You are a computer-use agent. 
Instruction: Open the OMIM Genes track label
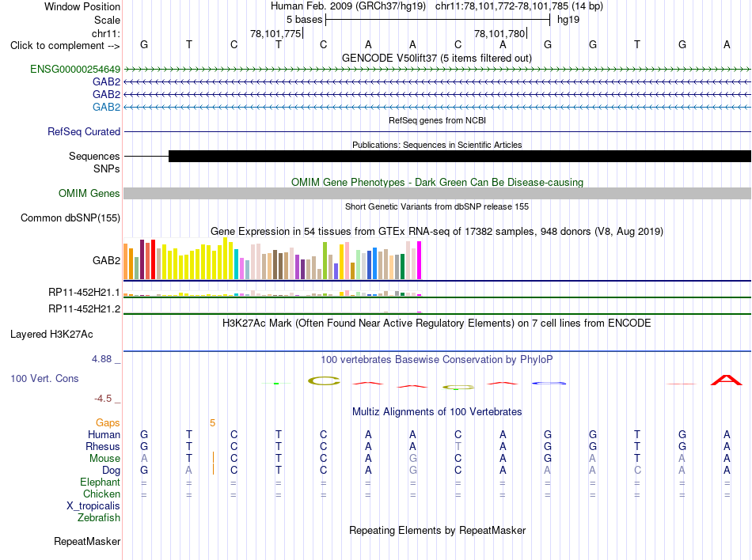point(89,194)
